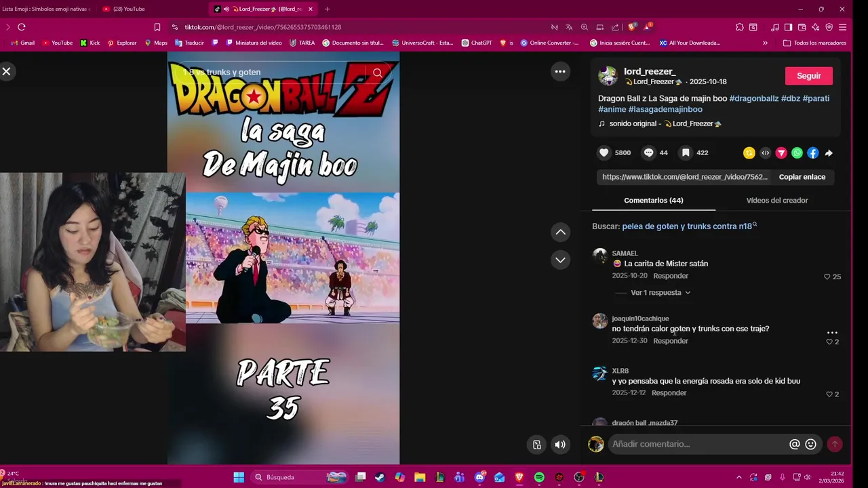Show hidden system tray icons
The image size is (868, 488).
click(738, 477)
